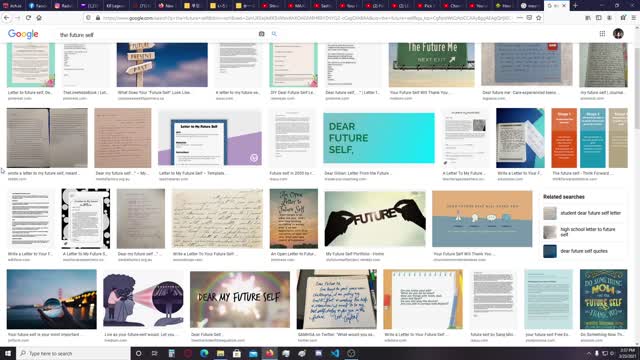Switch to the Facebook tab
The width and height of the screenshot is (640, 360).
click(x=37, y=6)
